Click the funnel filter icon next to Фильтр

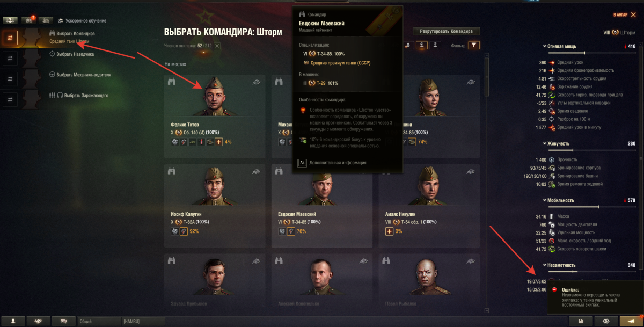[x=474, y=45]
